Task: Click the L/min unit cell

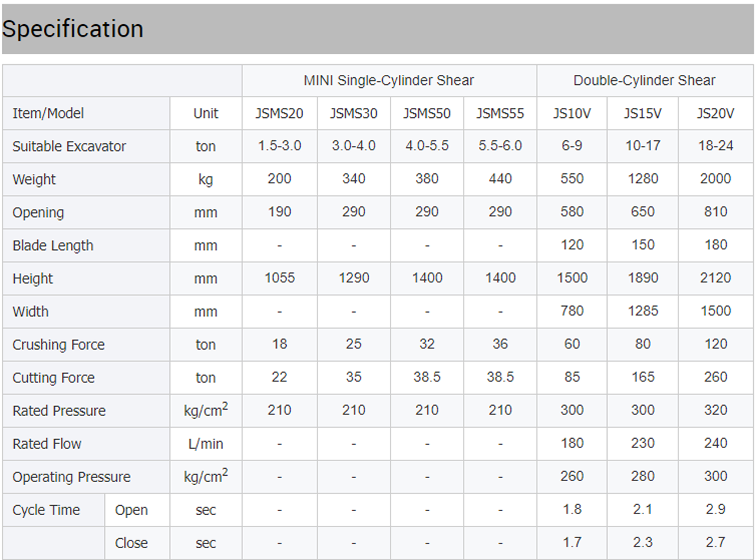Action: pos(205,443)
